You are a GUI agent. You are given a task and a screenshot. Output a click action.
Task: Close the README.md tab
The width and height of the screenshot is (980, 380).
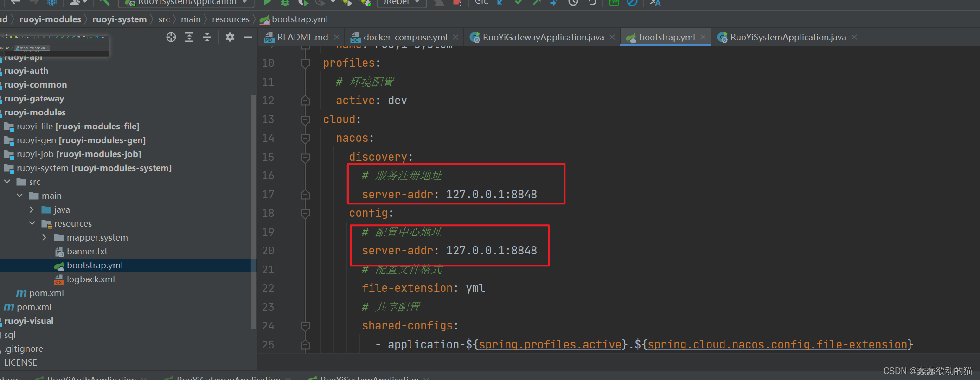click(337, 37)
